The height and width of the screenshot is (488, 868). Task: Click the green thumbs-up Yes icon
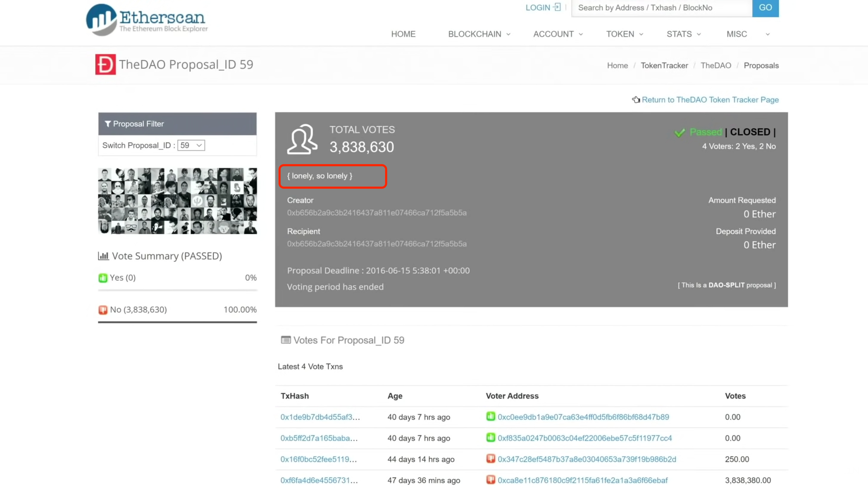103,278
